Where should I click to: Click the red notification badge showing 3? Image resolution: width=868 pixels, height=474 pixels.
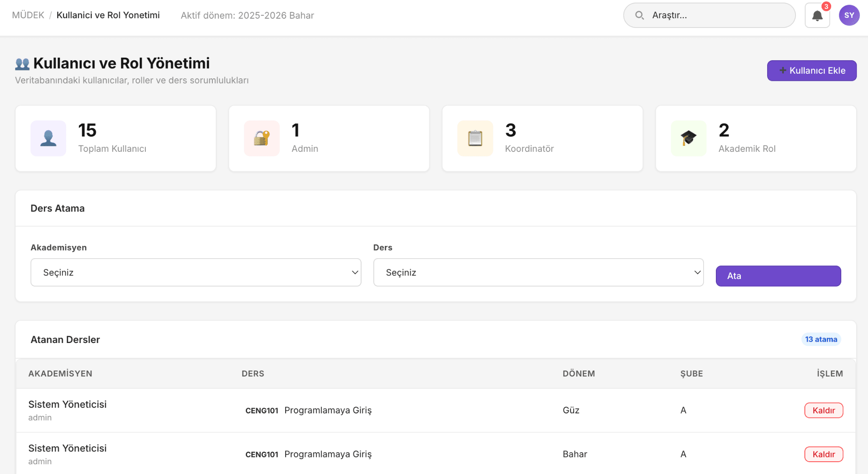tap(826, 6)
